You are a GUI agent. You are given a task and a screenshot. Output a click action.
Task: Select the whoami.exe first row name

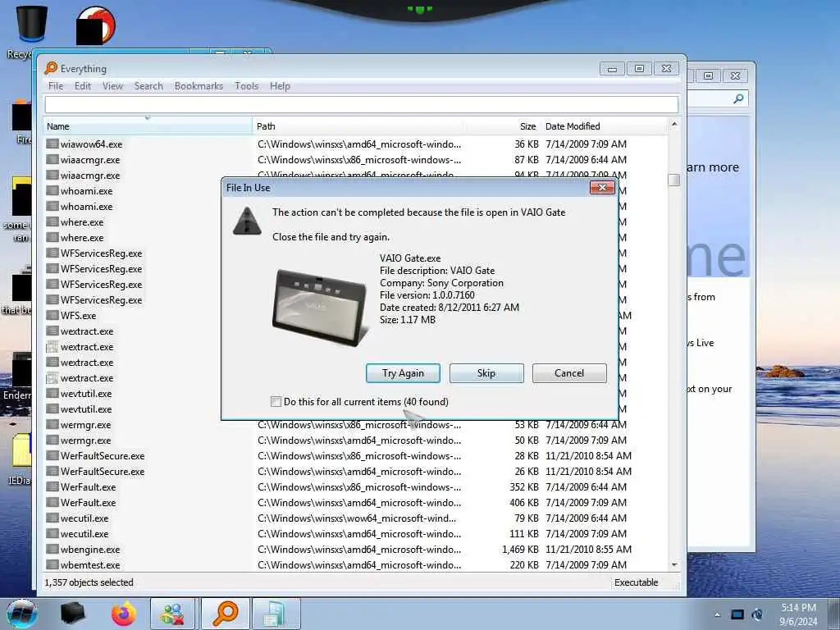(86, 190)
